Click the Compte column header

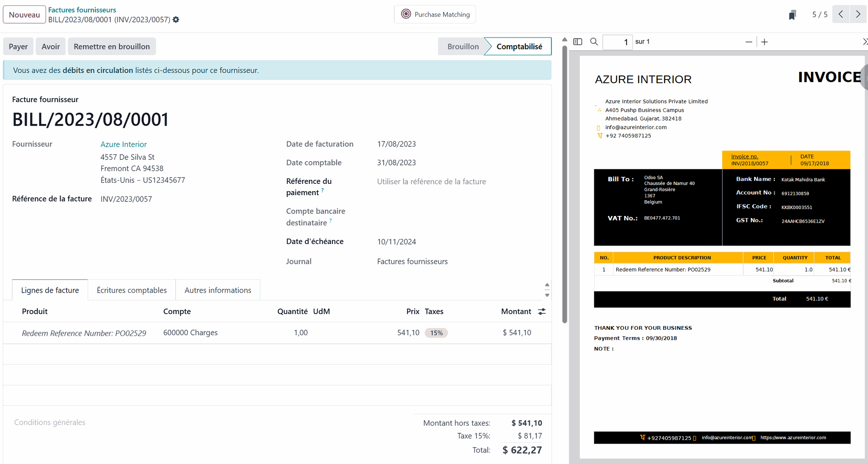tap(177, 311)
